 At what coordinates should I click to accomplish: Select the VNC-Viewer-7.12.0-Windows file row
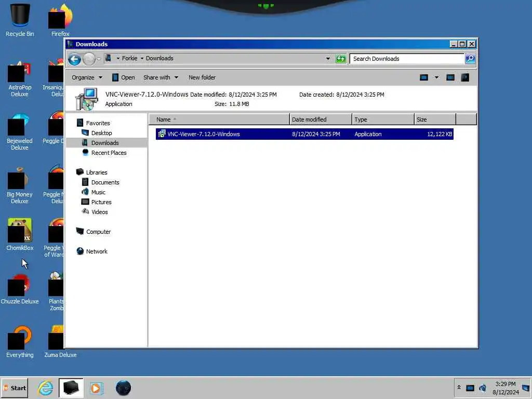[x=304, y=134]
